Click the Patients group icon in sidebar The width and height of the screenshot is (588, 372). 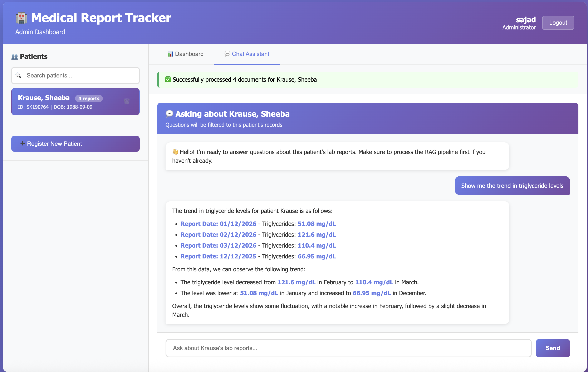[15, 57]
